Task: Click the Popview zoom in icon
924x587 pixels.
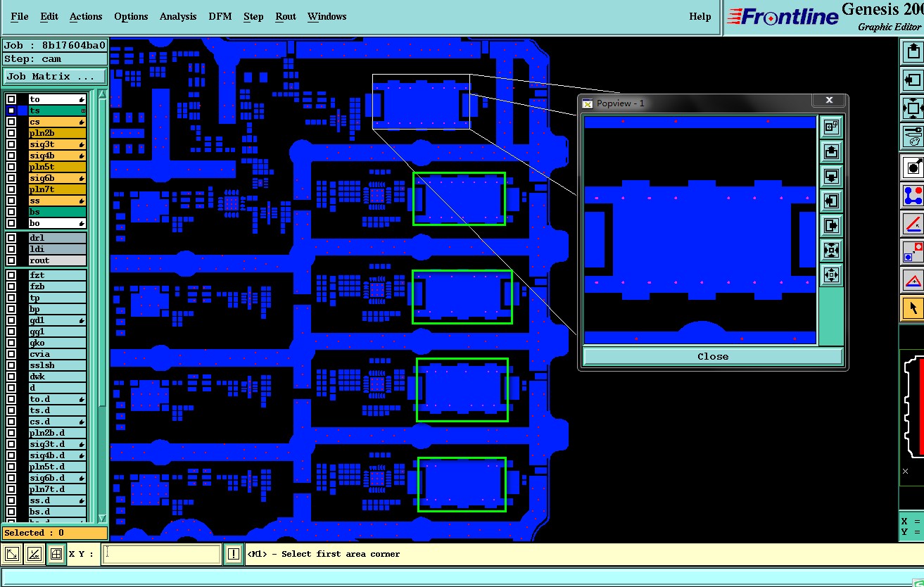Action: coord(831,251)
